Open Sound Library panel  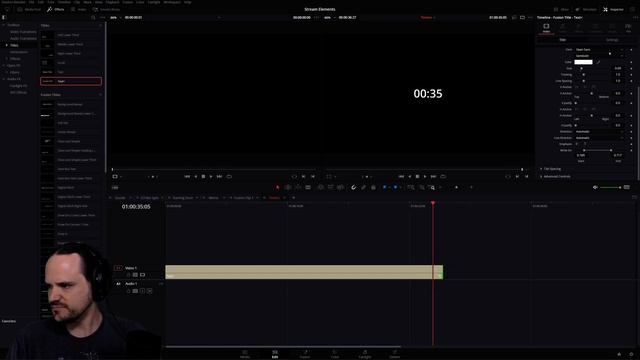point(106,9)
